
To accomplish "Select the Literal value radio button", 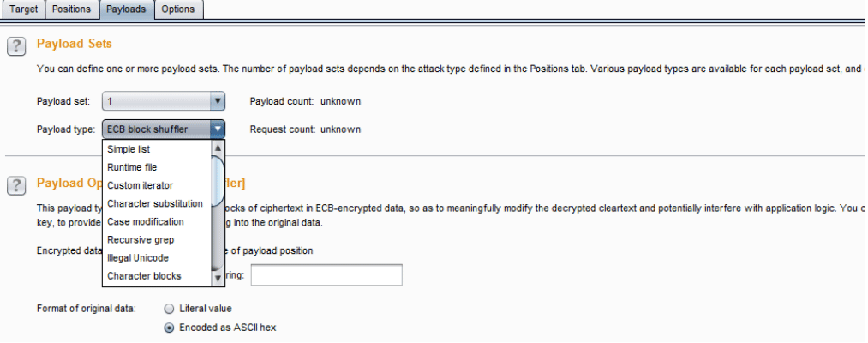I will (170, 309).
